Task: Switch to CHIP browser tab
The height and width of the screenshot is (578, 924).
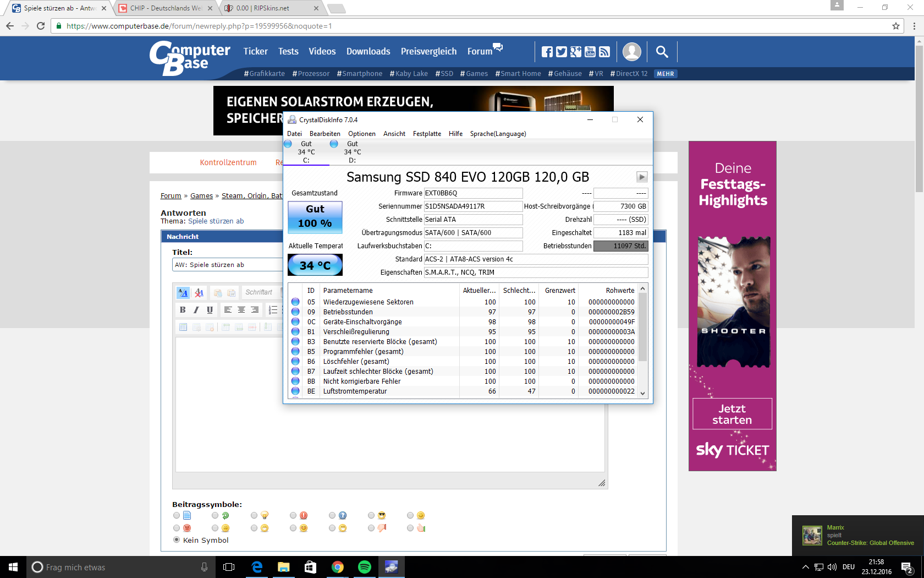Action: (166, 8)
